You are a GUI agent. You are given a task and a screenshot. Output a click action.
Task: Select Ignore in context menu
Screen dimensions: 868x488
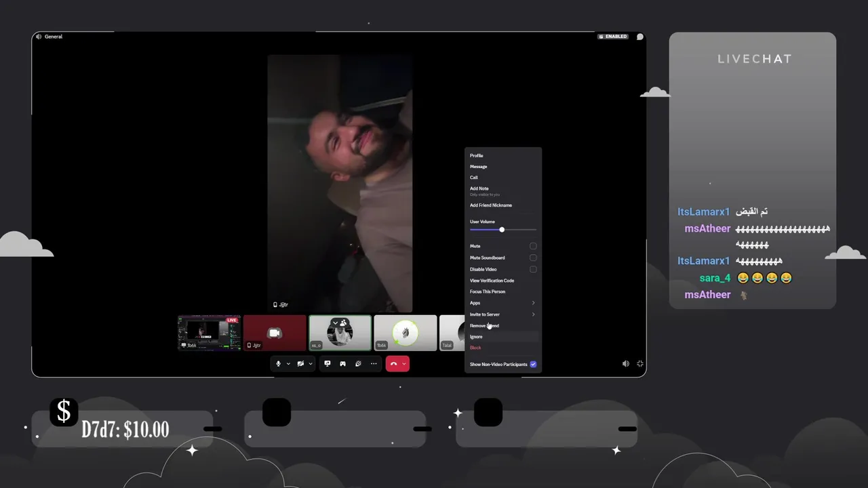(x=503, y=337)
